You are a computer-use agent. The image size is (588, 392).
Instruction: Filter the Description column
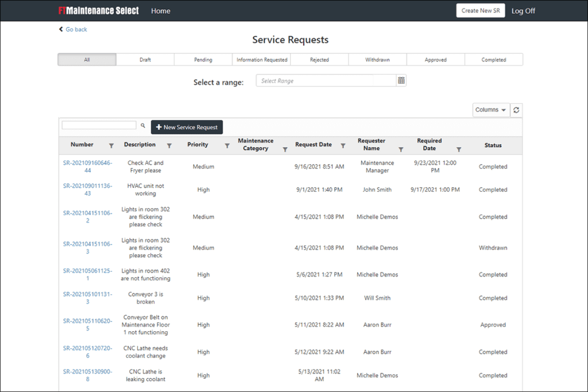coord(169,146)
